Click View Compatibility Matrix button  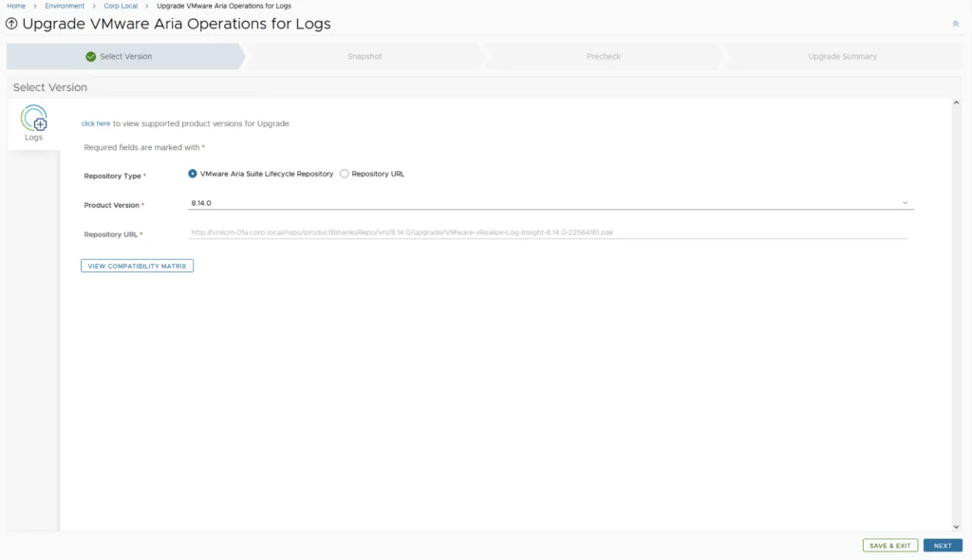pos(137,266)
